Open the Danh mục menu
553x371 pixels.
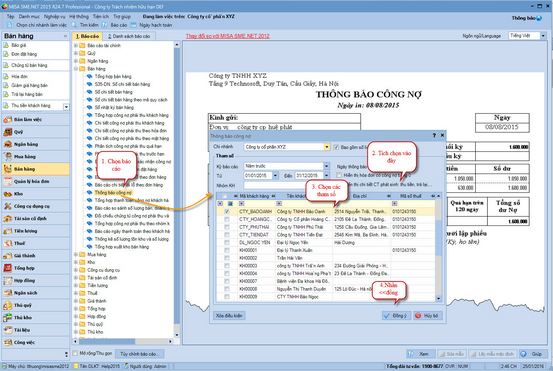pyautogui.click(x=29, y=17)
